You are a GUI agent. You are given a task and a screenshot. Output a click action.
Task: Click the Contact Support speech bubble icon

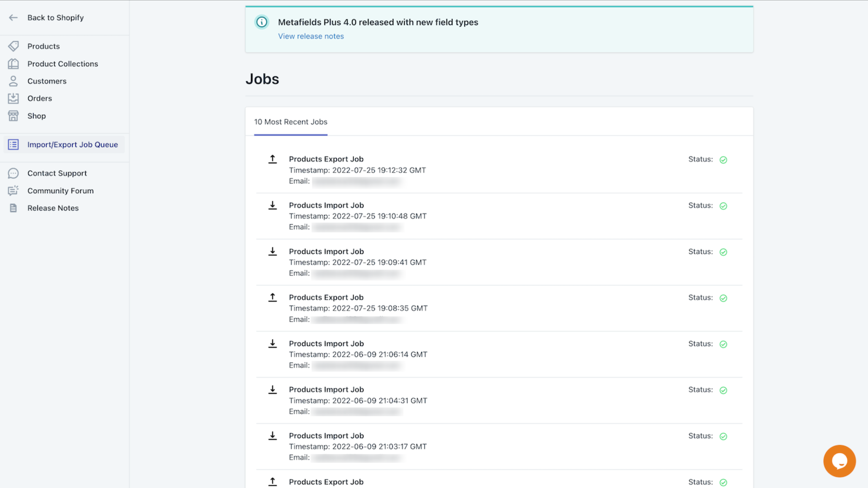point(14,174)
